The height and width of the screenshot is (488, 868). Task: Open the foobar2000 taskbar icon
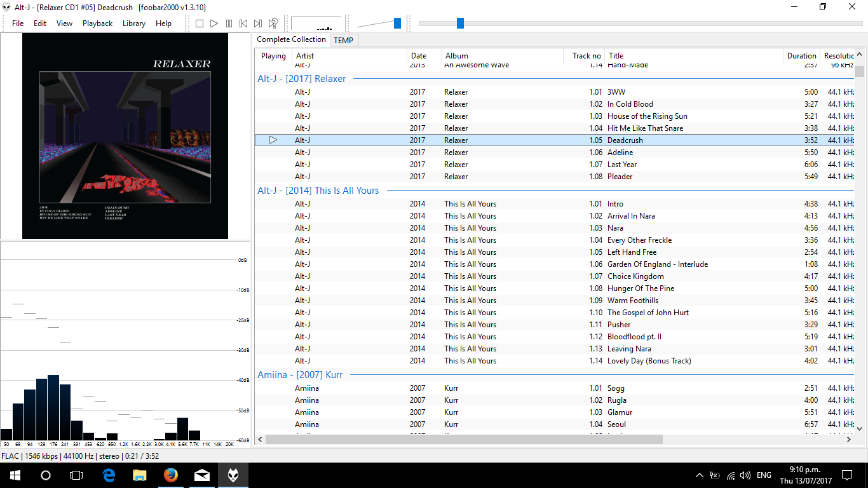pos(233,475)
